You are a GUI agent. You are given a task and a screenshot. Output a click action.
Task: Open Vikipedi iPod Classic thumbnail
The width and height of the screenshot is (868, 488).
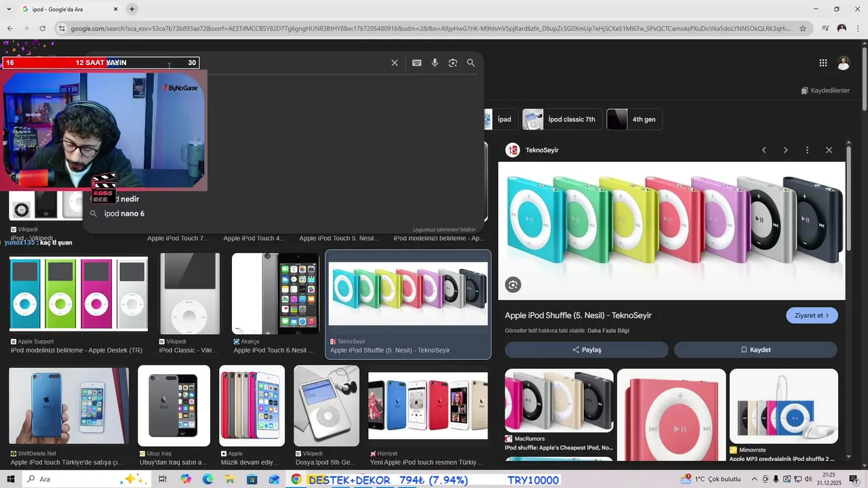pos(190,293)
